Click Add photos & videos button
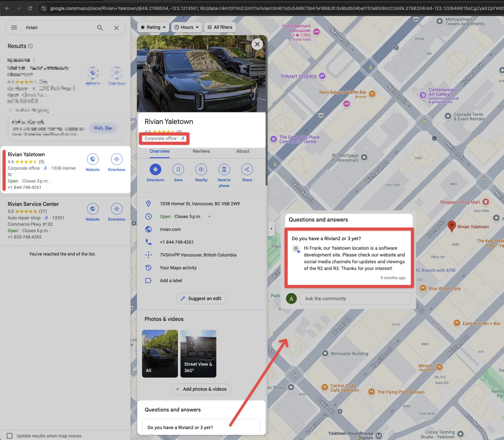The width and height of the screenshot is (504, 440). coord(201,389)
